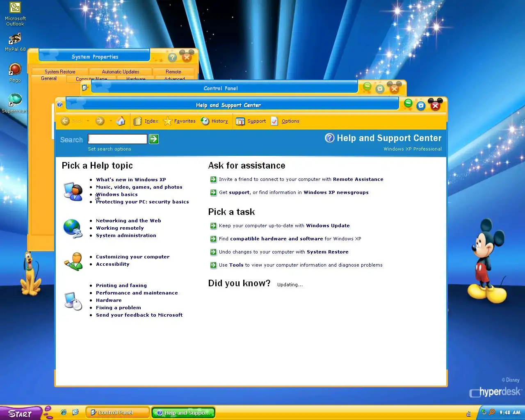Click the magnifier tray icon
The width and height of the screenshot is (525, 420).
(492, 412)
